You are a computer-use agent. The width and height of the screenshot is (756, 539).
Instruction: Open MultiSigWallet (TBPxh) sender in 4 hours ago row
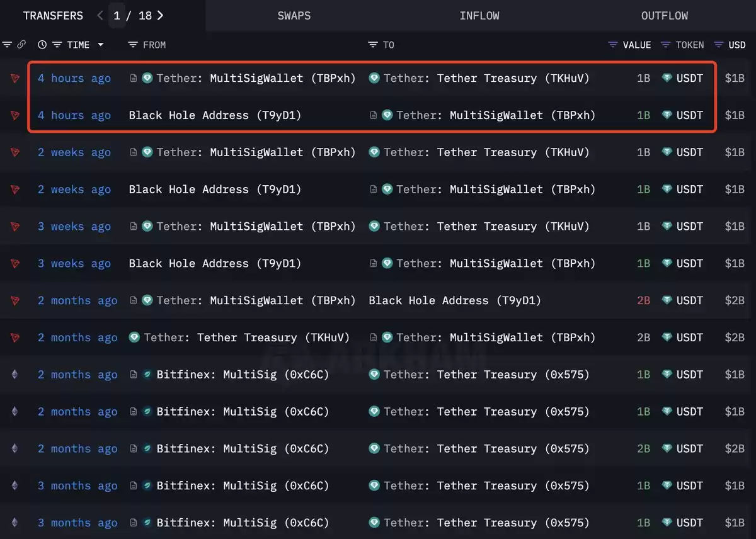point(283,79)
